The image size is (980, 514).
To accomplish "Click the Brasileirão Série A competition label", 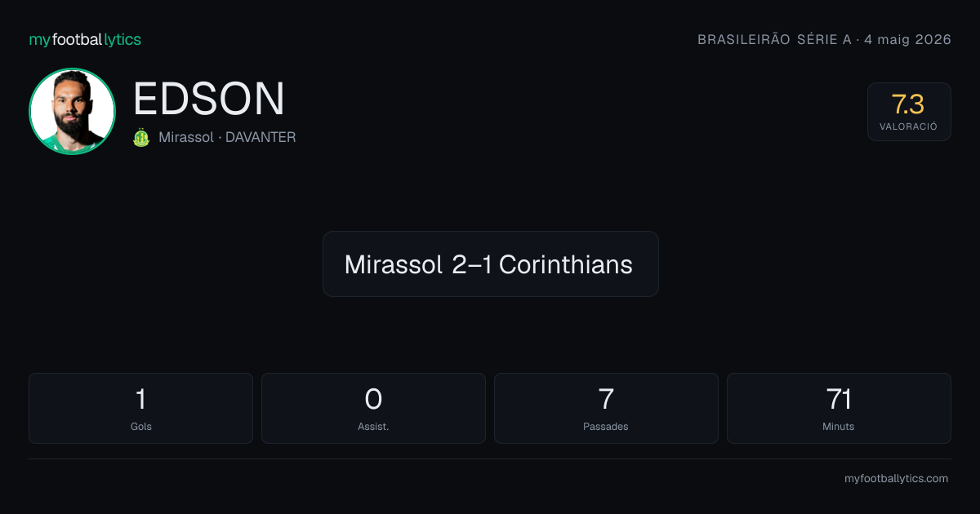I will click(774, 39).
